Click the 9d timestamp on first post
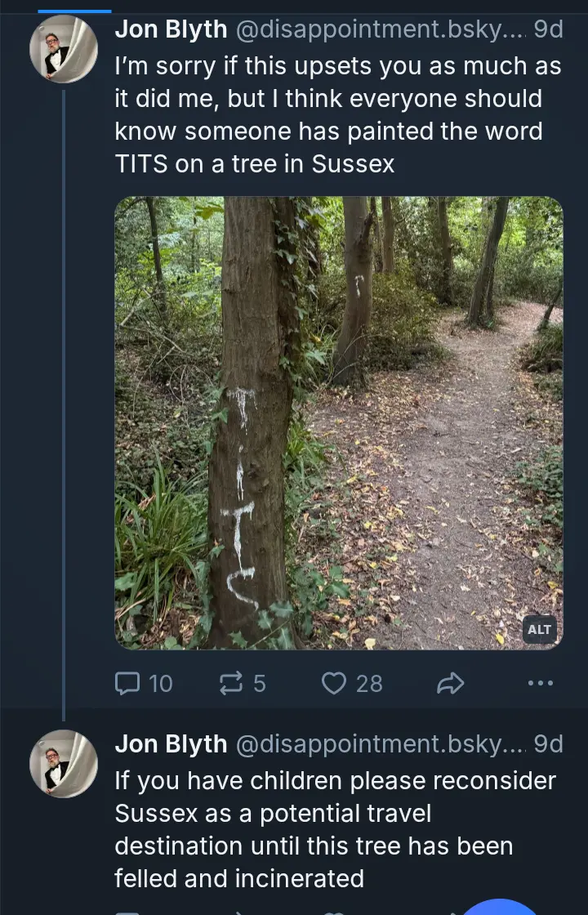Viewport: 588px width, 915px height. pyautogui.click(x=548, y=29)
